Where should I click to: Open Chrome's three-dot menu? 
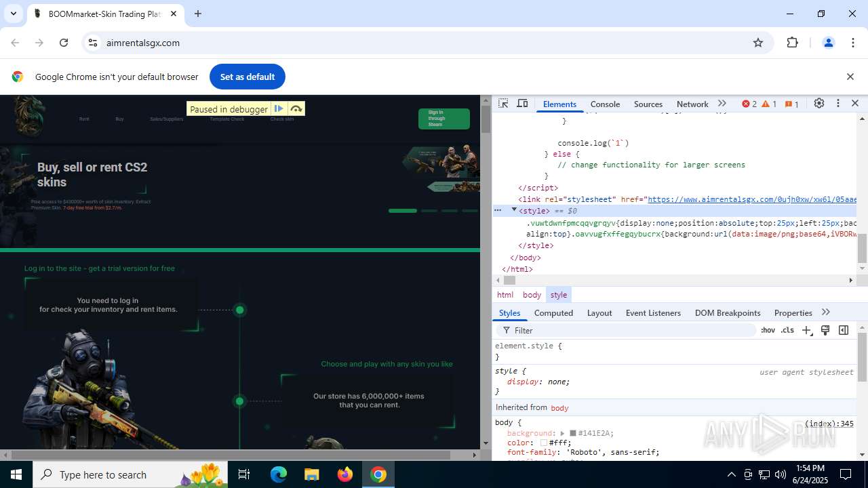(853, 43)
